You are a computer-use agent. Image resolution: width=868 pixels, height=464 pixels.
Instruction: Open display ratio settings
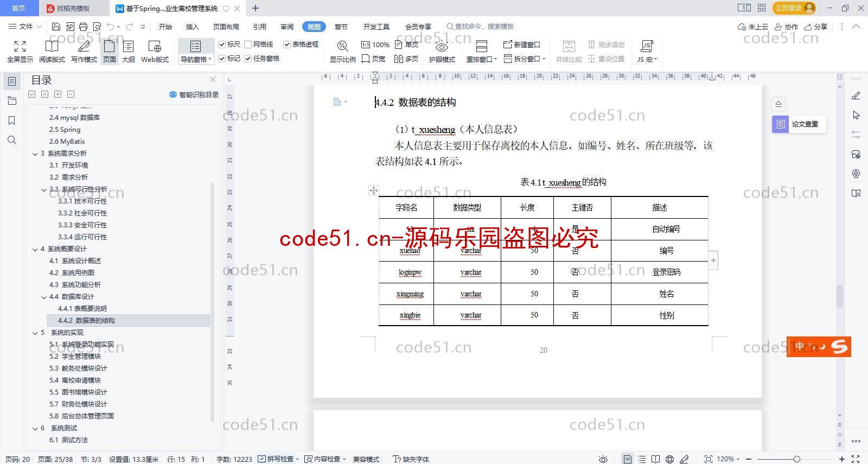click(342, 52)
